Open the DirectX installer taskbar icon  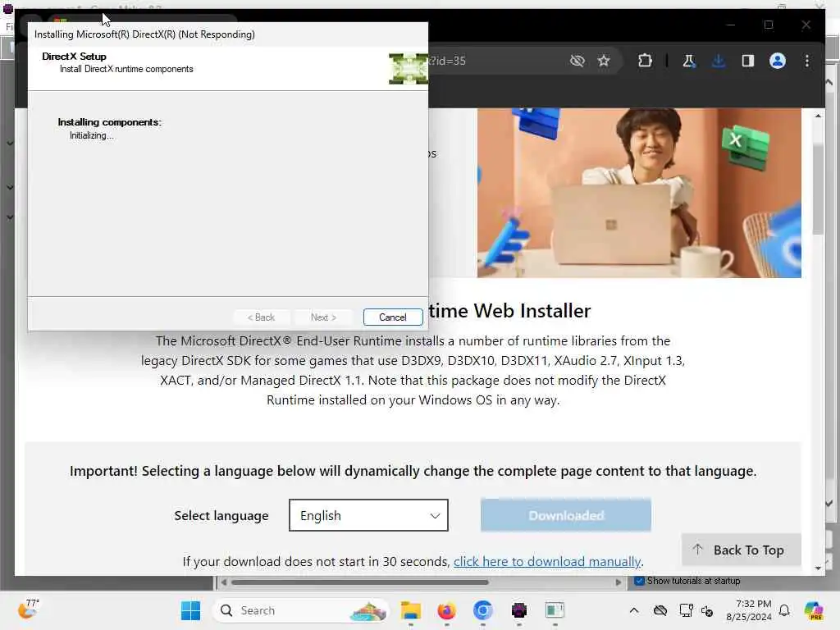click(555, 610)
